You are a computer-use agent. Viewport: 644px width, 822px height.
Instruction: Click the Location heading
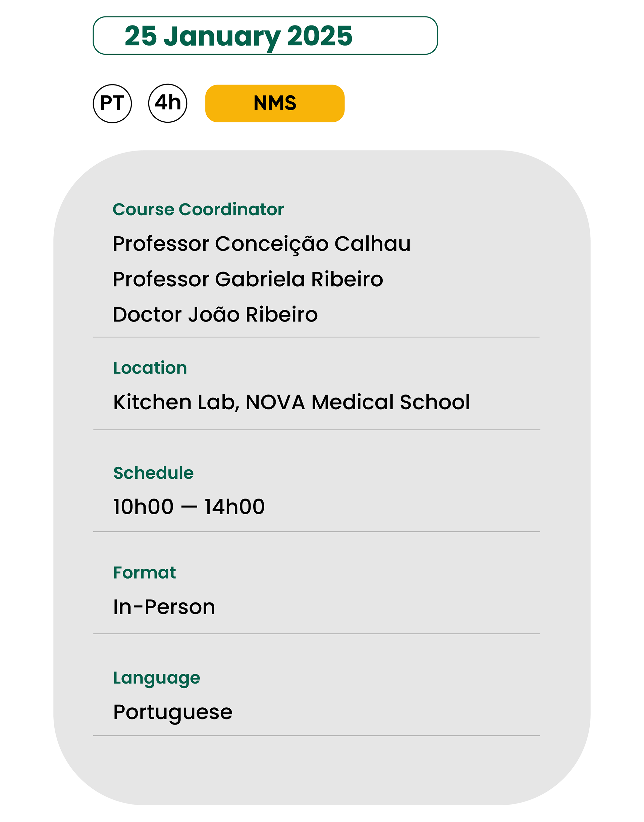[x=150, y=368]
